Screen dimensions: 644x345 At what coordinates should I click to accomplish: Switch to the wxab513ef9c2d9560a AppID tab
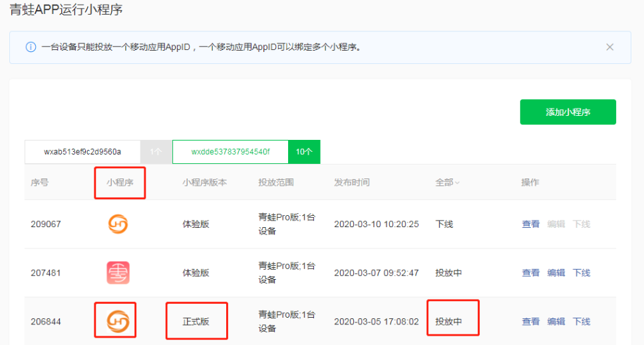click(x=82, y=152)
